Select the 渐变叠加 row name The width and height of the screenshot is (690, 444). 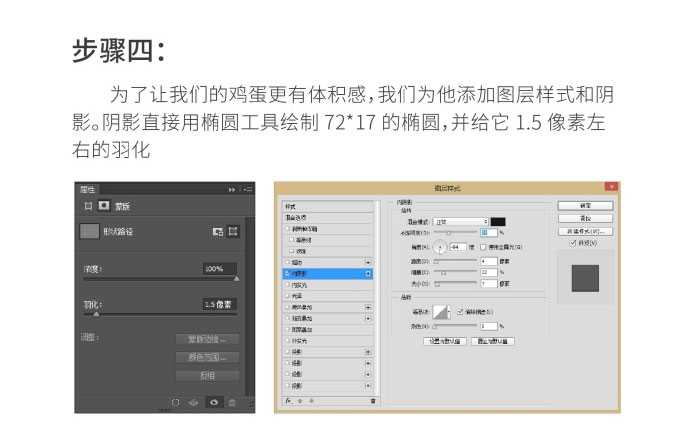(x=302, y=318)
